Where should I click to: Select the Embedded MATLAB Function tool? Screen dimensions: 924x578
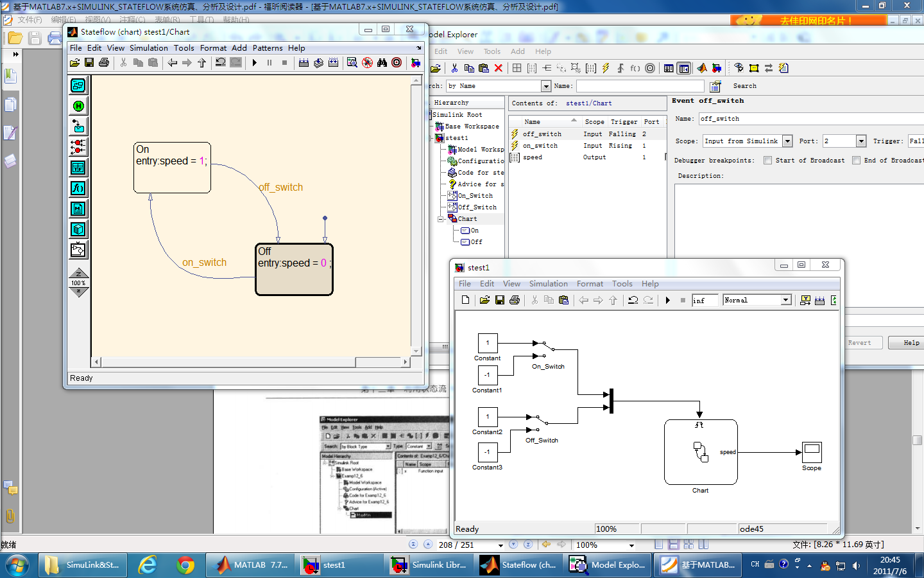[78, 209]
